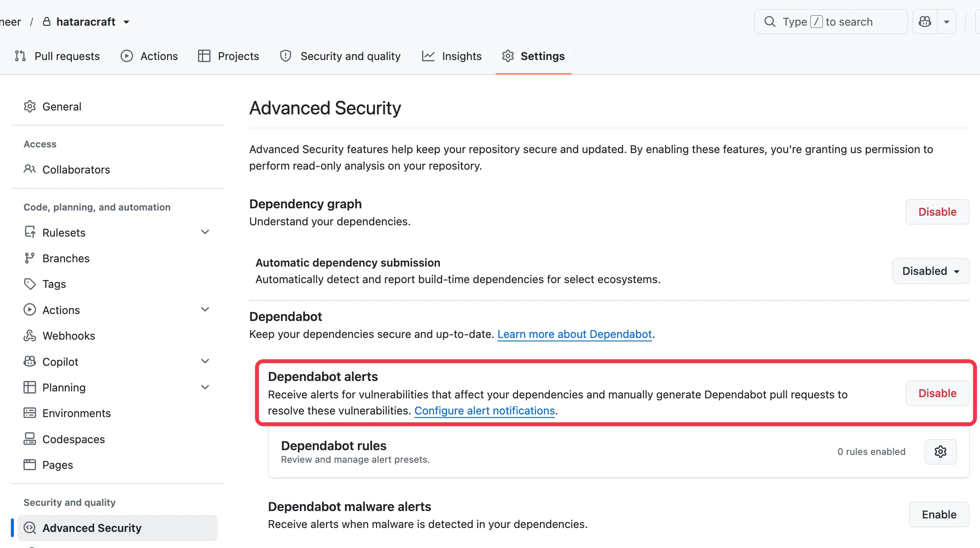Expand the sidebar Actions chevron

205,309
